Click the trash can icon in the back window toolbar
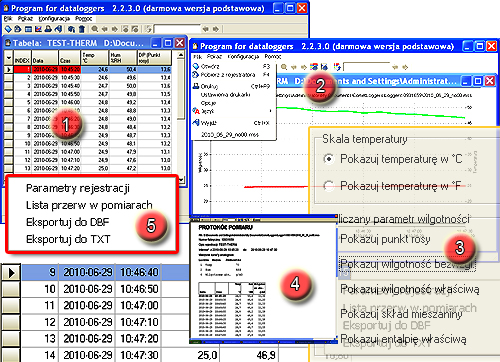The image size is (500, 362). 82,29
